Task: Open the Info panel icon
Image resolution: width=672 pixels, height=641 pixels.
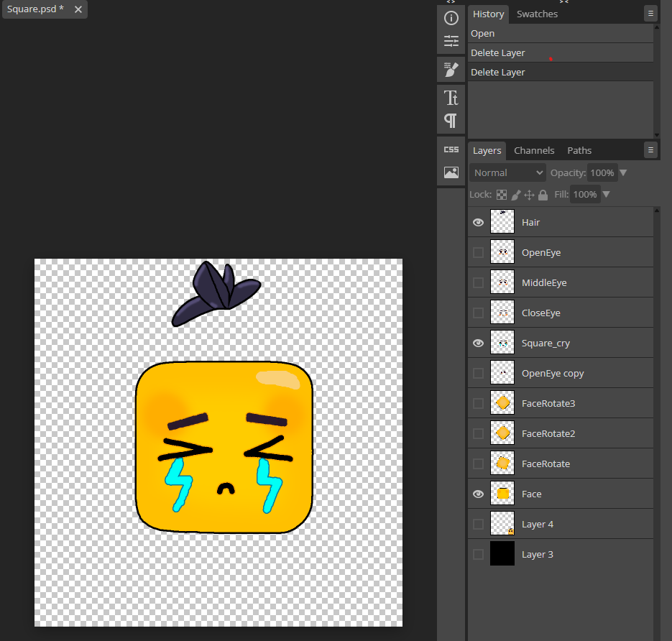Action: tap(451, 18)
